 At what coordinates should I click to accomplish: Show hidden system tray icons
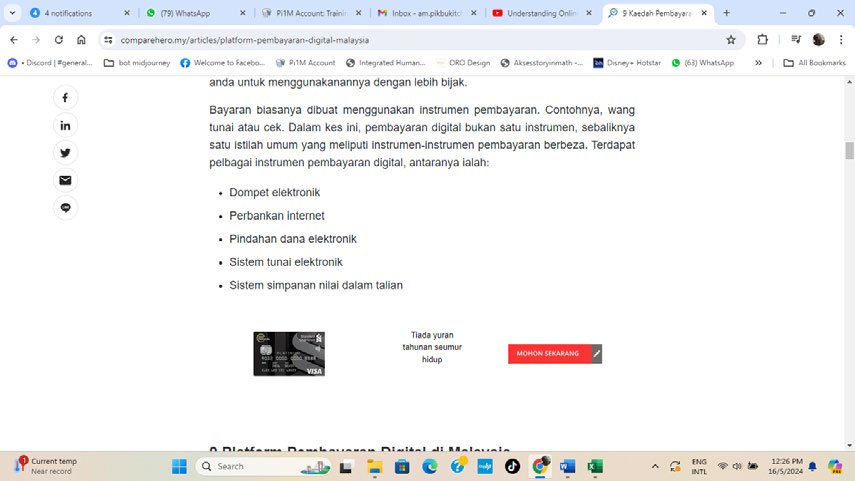pos(655,466)
